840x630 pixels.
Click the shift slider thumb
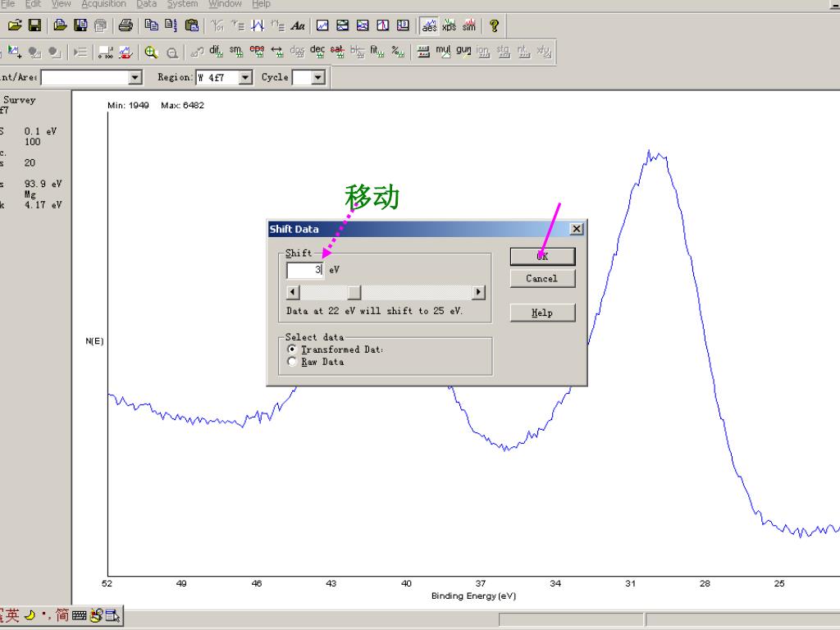[354, 293]
